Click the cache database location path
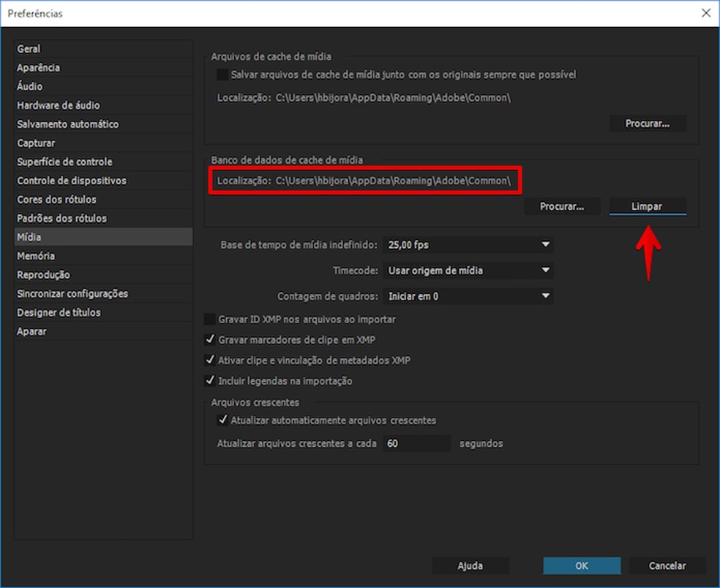 tap(393, 181)
